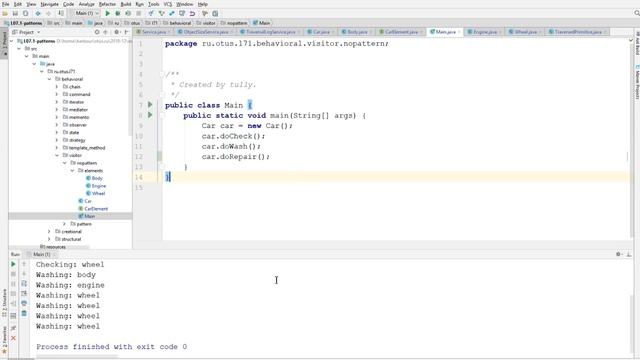The image size is (640, 360).
Task: Collapse the elements package
Action: click(x=72, y=171)
